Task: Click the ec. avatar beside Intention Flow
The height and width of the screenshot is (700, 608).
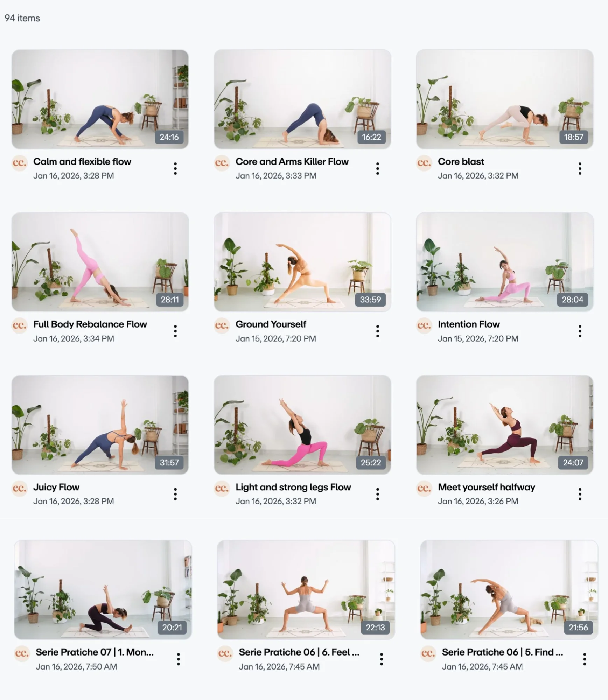Action: coord(424,325)
